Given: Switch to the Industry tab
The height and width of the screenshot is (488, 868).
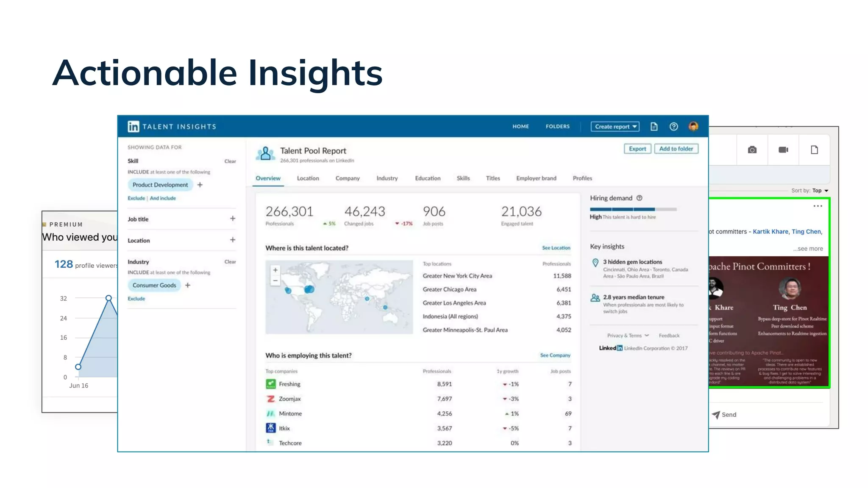Looking at the screenshot, I should [x=387, y=178].
